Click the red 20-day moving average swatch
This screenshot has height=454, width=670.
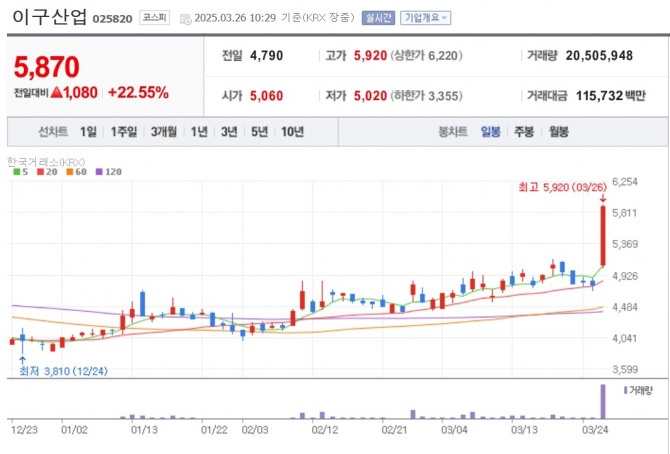click(x=41, y=172)
